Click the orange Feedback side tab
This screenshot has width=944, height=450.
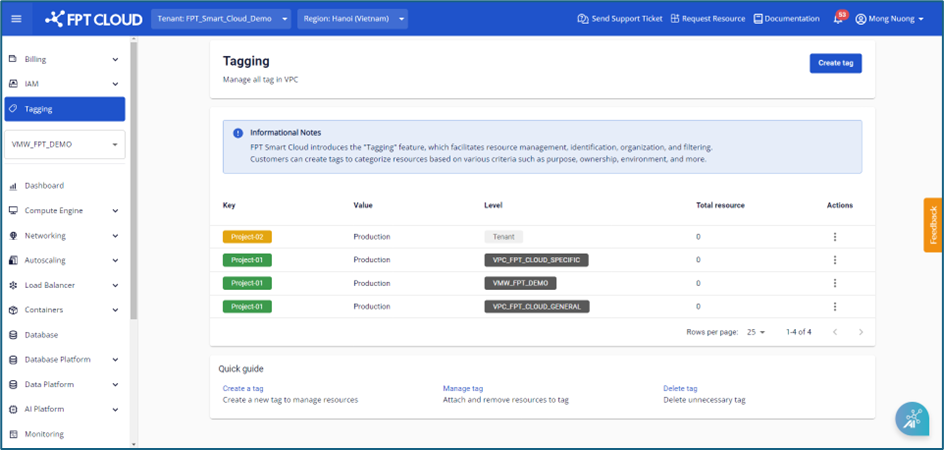(x=933, y=225)
